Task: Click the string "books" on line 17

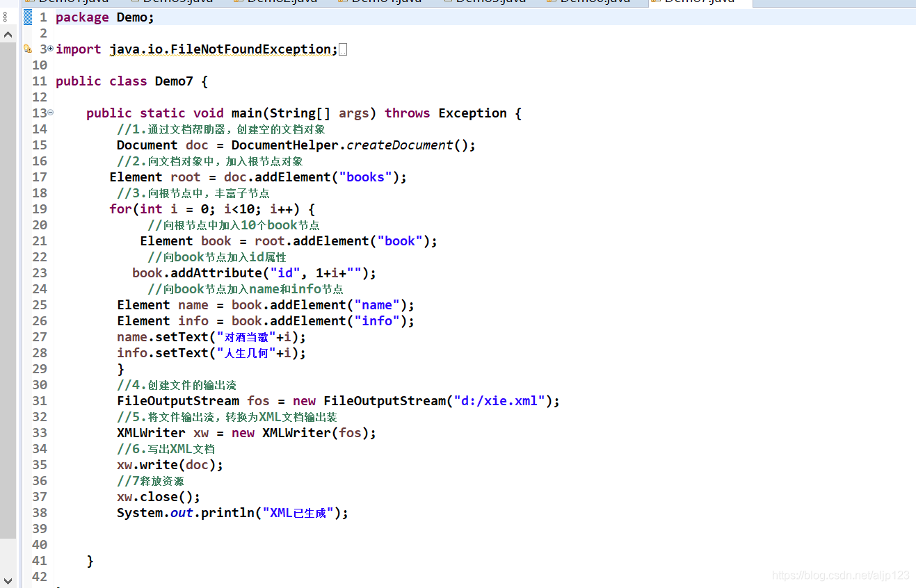Action: [365, 177]
